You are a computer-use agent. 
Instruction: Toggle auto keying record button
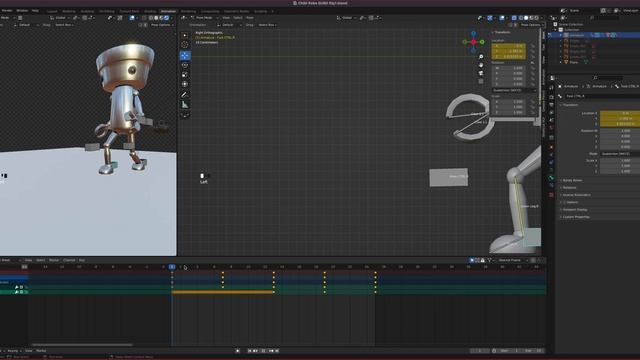(x=238, y=351)
